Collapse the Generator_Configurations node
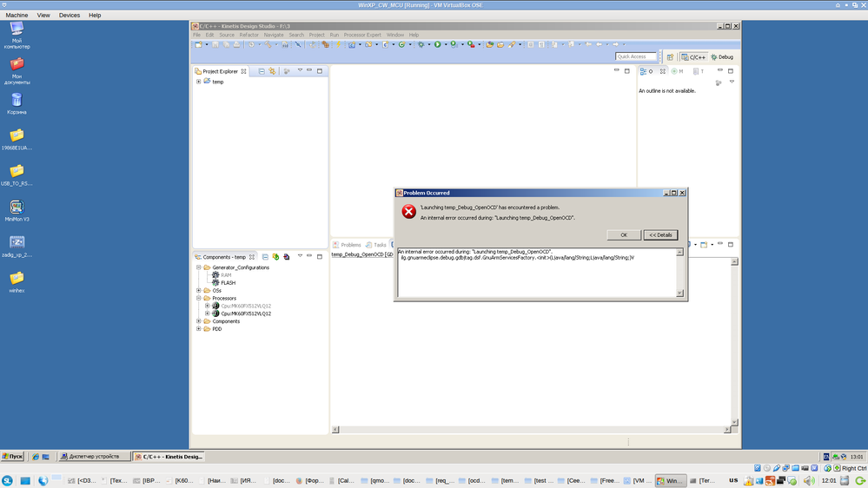 pyautogui.click(x=199, y=267)
